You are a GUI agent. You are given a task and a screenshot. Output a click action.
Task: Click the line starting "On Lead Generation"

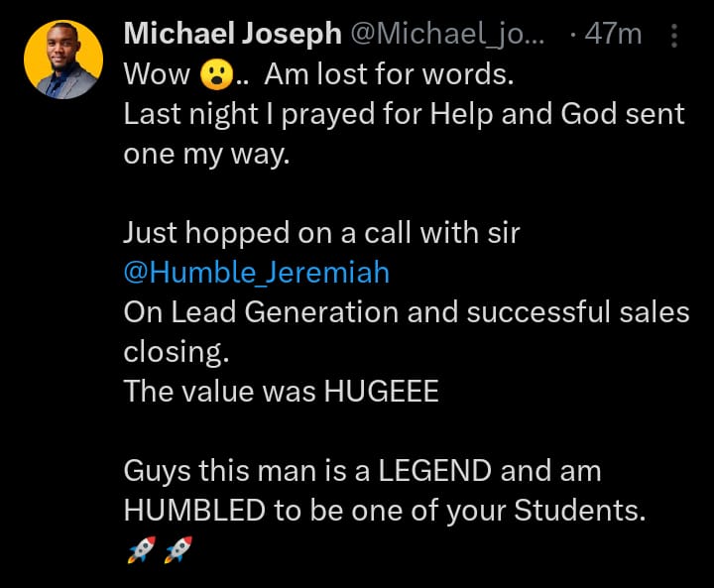[406, 311]
